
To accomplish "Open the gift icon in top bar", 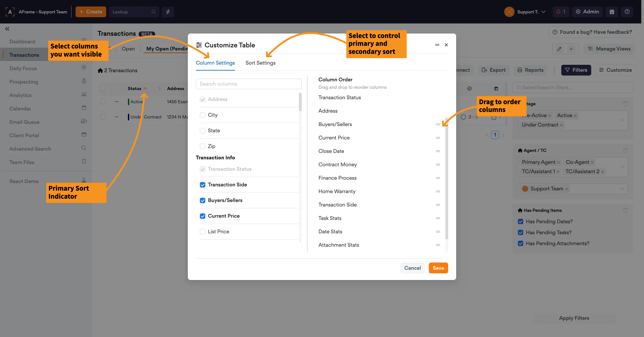I will coord(612,12).
